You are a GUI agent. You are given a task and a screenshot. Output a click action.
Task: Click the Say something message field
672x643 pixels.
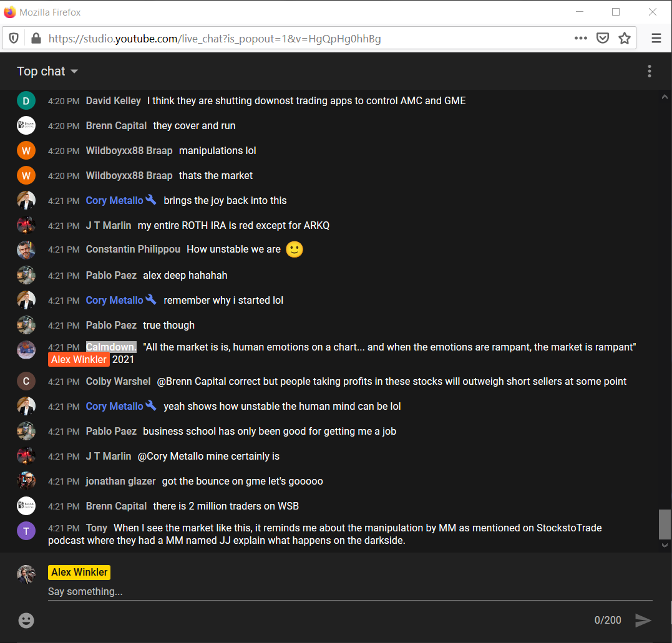[349, 591]
